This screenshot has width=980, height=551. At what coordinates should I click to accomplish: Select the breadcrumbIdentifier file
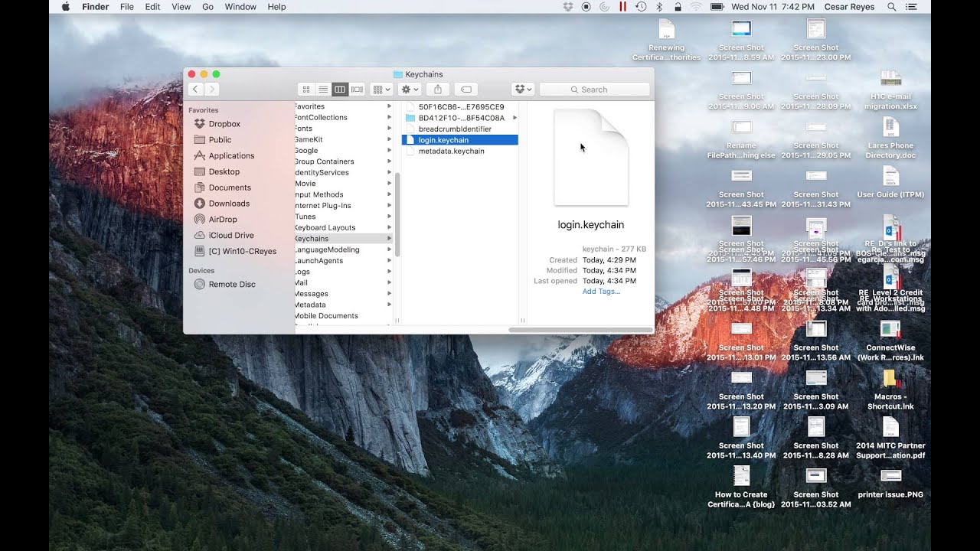tap(460, 129)
